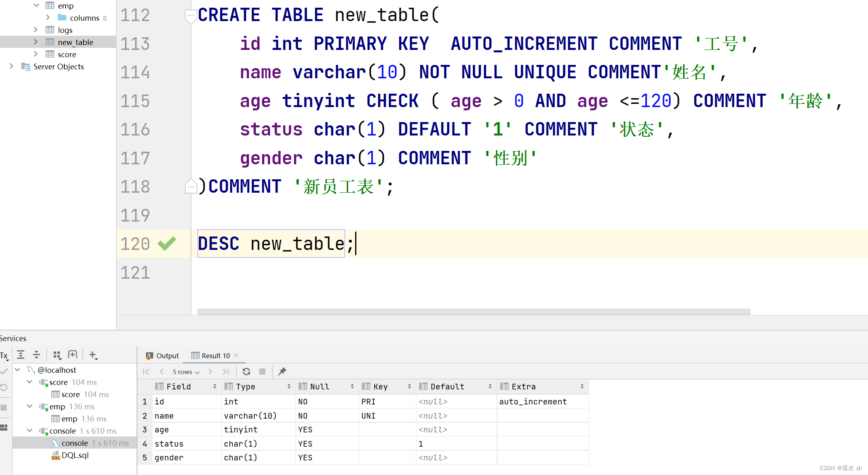Select the console 1 s 610 ms child item
The image size is (868, 475).
click(75, 443)
